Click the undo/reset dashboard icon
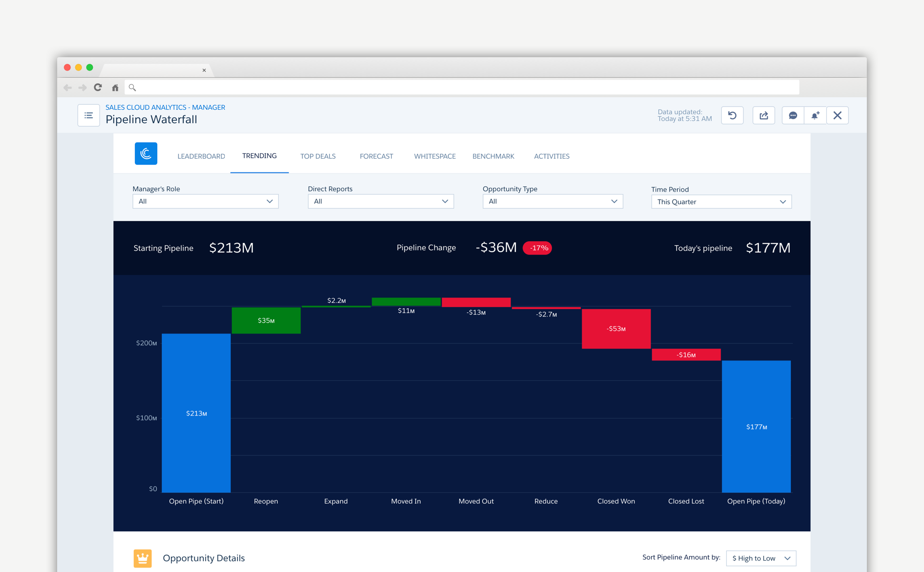 click(x=732, y=115)
